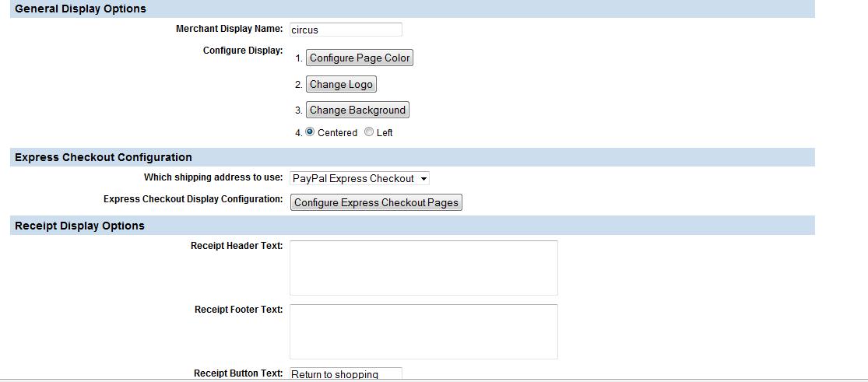Image resolution: width=868 pixels, height=382 pixels.
Task: Click the "Express Checkout Display Configuration:" label
Action: coord(193,199)
